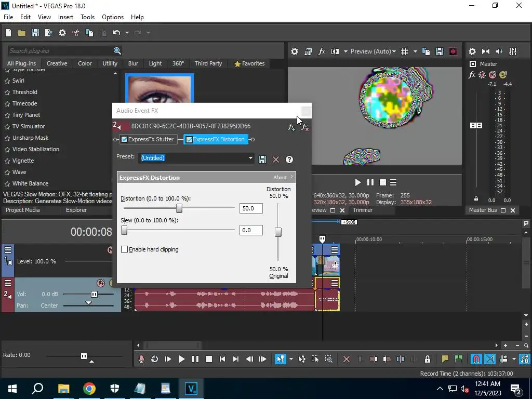Click the Lock event padlock icon

[428, 359]
